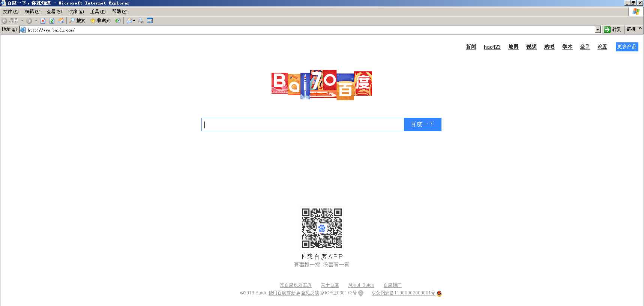
Task: Click the "下载百度APP" text
Action: [x=321, y=256]
